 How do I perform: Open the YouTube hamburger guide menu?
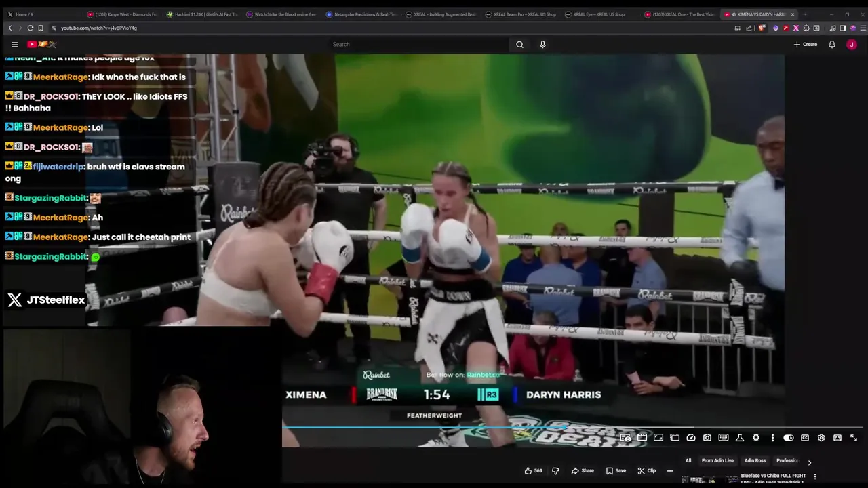coord(14,44)
